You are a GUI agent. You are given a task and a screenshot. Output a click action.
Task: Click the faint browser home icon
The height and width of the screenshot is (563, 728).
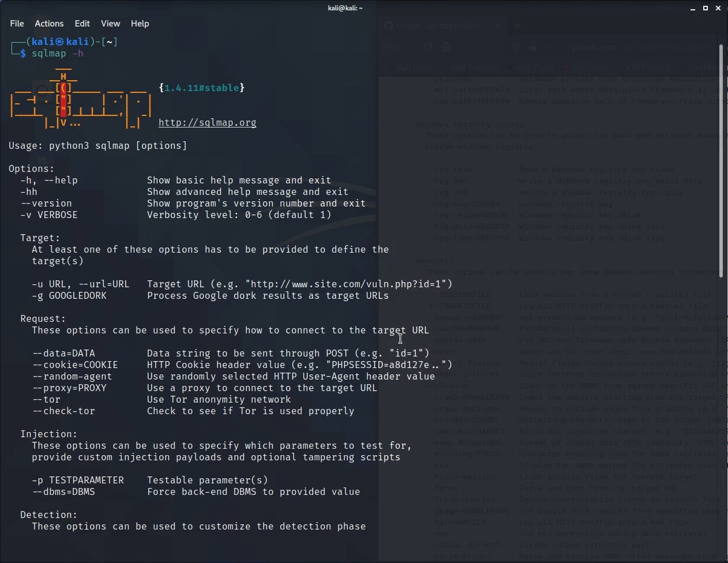446,47
